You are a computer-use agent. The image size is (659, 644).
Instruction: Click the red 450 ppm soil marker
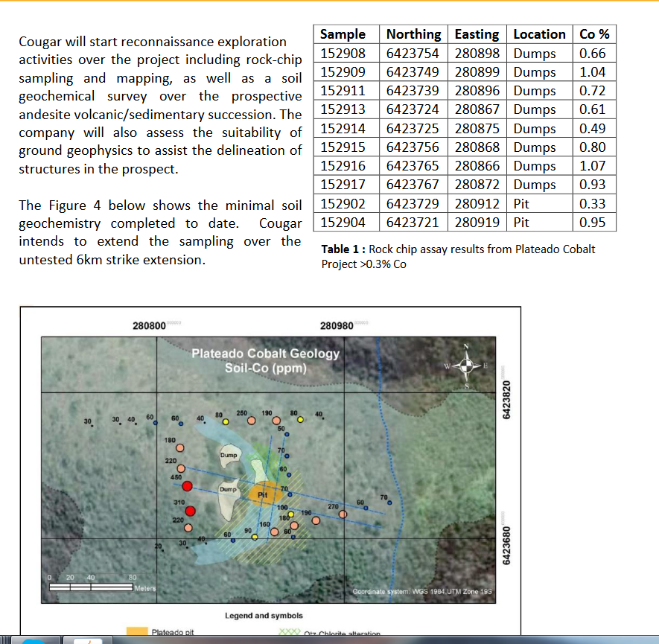187,486
